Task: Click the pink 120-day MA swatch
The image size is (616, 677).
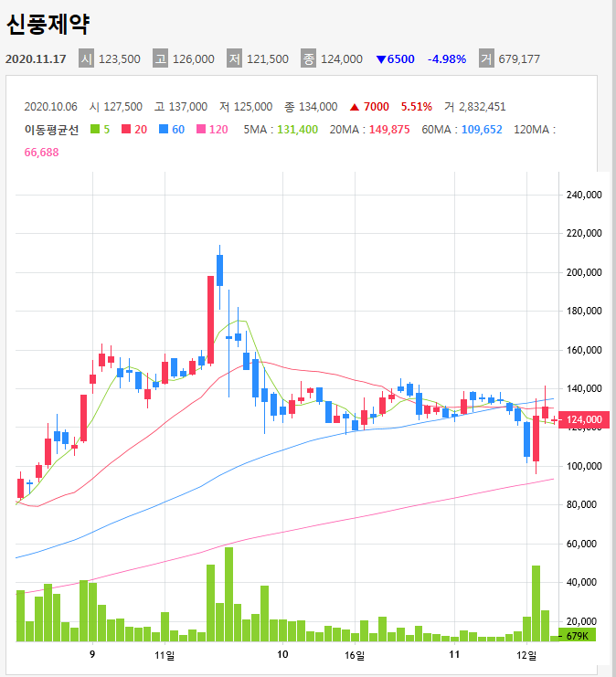Action: (x=201, y=129)
